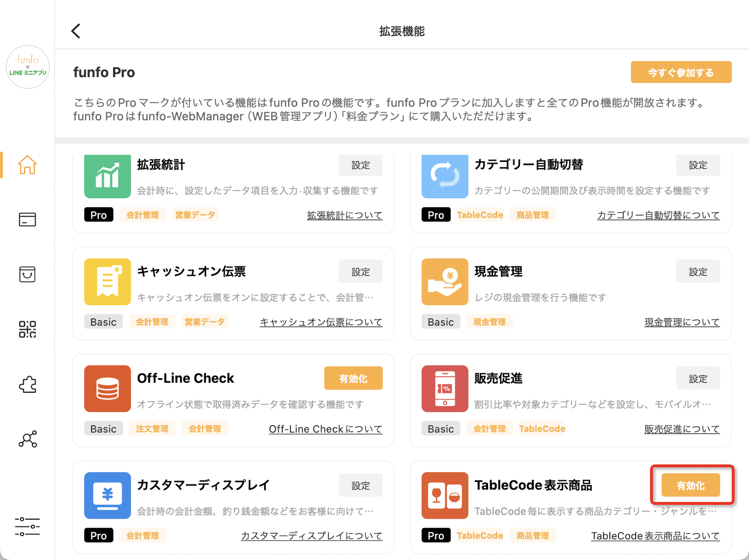Enable Off-Line Check with 有効化 button
749x560 pixels.
coord(353,378)
